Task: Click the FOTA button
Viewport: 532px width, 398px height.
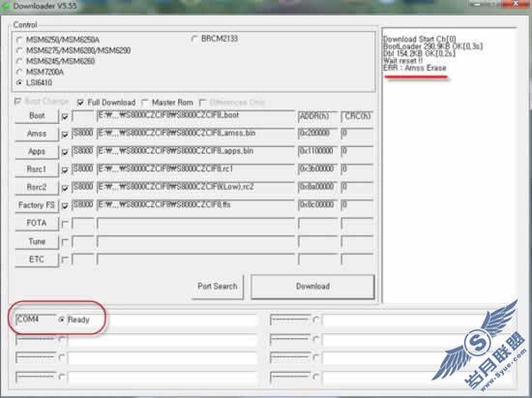Action: click(37, 223)
